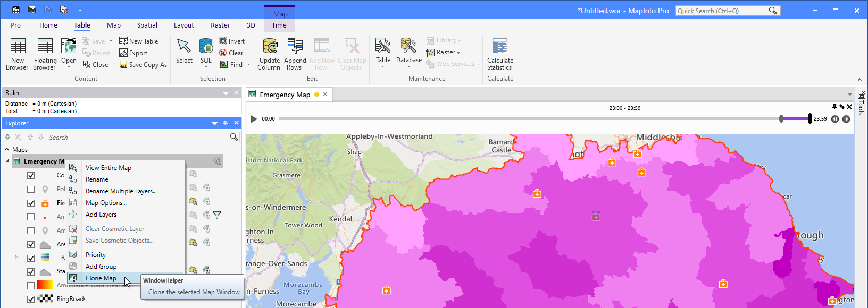Open time slider settings wrench

coord(842,107)
